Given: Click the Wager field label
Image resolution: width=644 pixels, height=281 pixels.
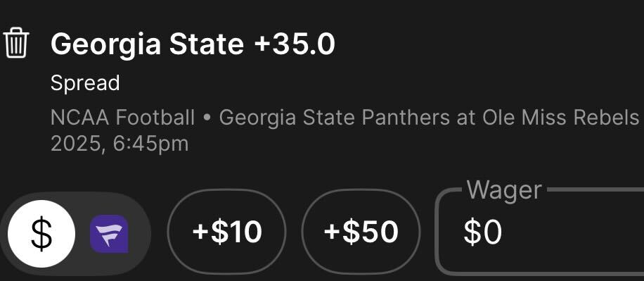Looking at the screenshot, I should click(x=504, y=190).
